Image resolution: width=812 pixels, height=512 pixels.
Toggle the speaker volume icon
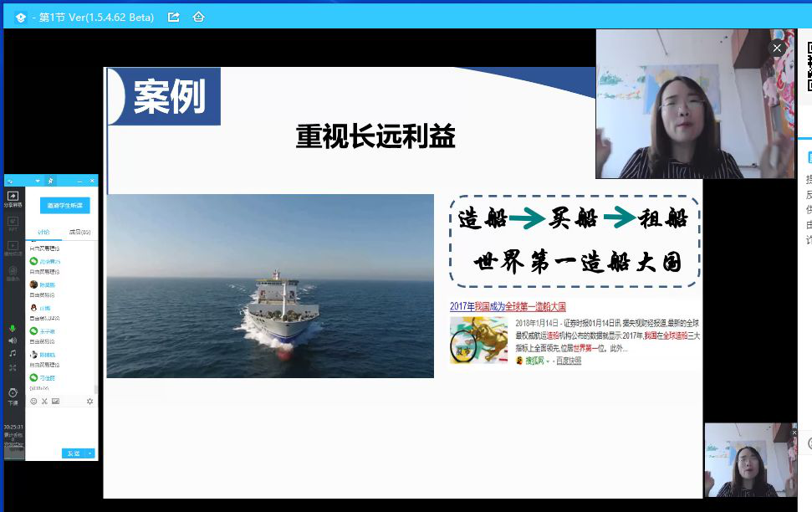(13, 340)
